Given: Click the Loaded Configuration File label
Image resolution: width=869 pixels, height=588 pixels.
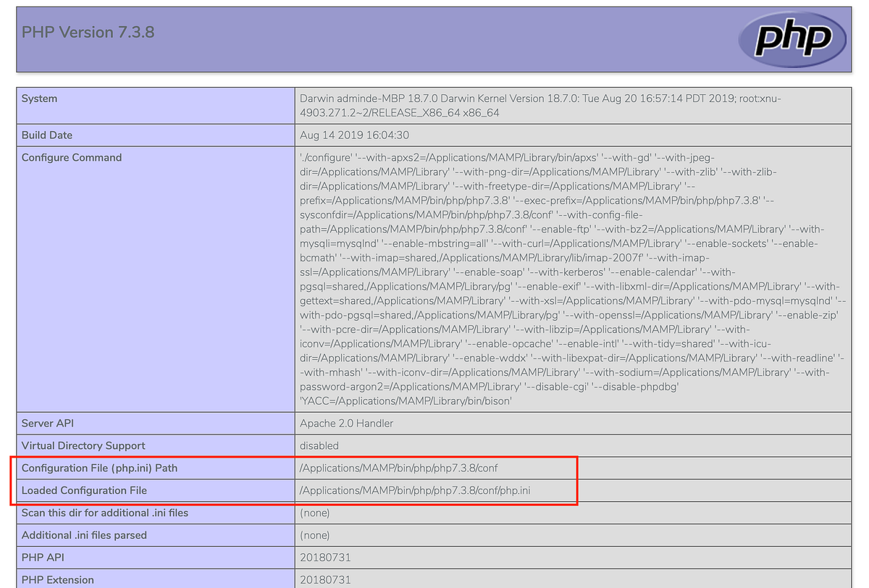Looking at the screenshot, I should click(x=83, y=490).
